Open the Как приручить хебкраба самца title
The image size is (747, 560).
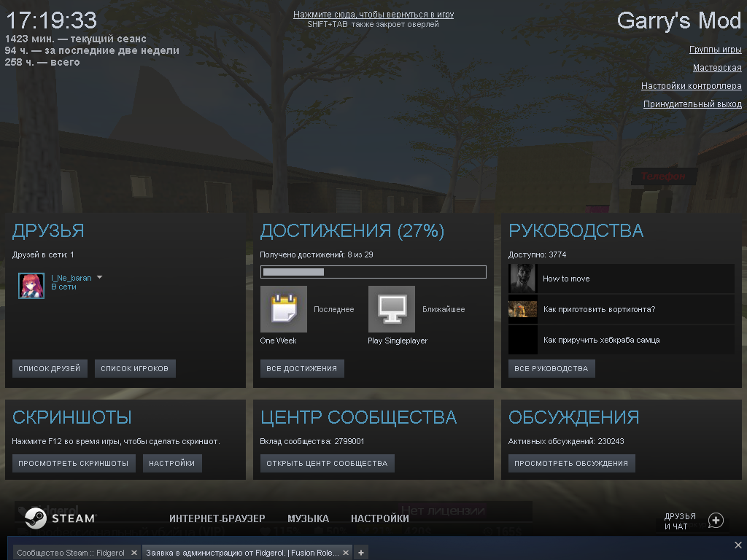click(602, 340)
